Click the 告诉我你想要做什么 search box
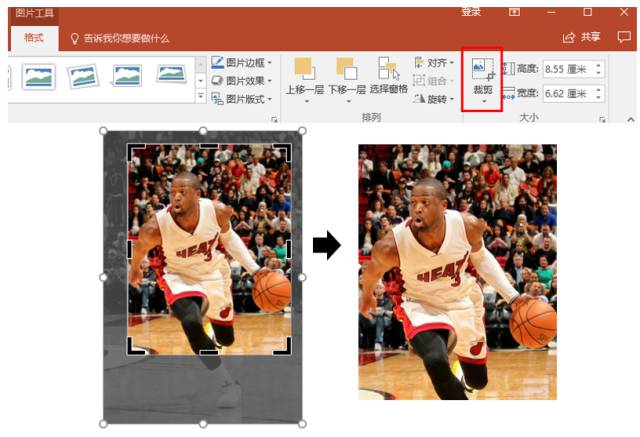Screen dimensions: 640x437 126,39
